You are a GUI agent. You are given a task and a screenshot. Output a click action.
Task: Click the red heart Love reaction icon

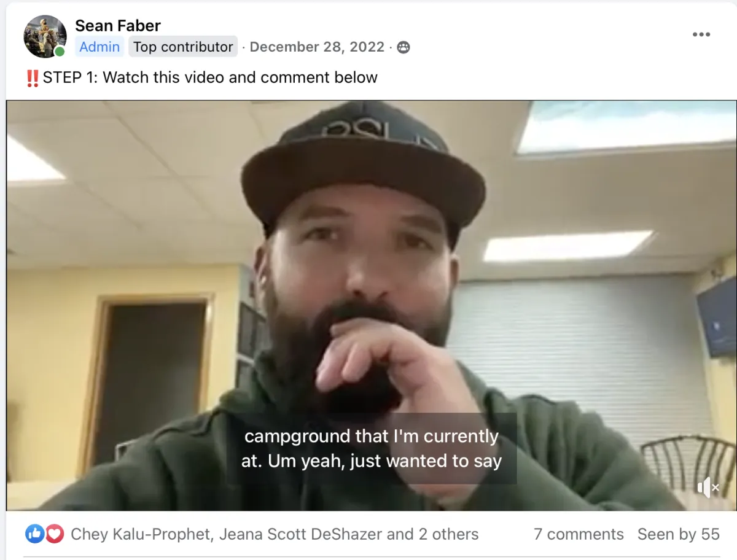point(55,534)
